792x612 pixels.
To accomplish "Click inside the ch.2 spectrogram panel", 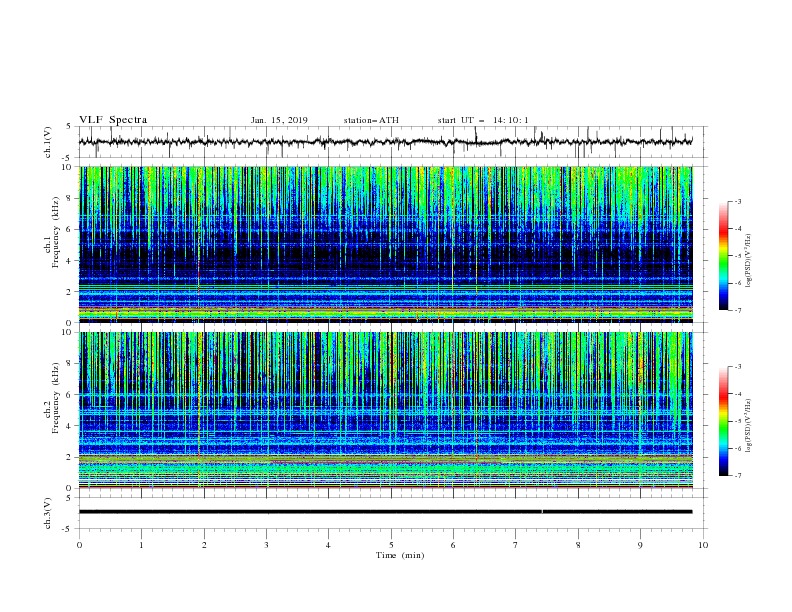I will tap(385, 410).
